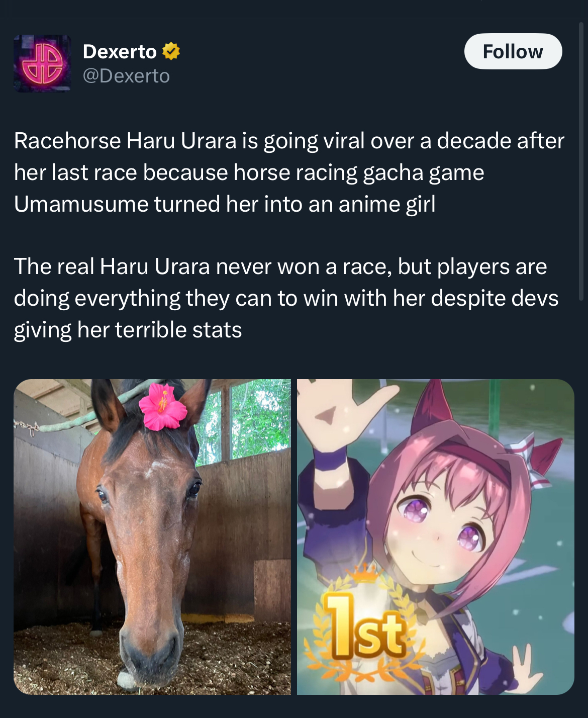Screen dimensions: 588x718
Task: Select the word Umamusume in the tweet
Action: click(81, 204)
